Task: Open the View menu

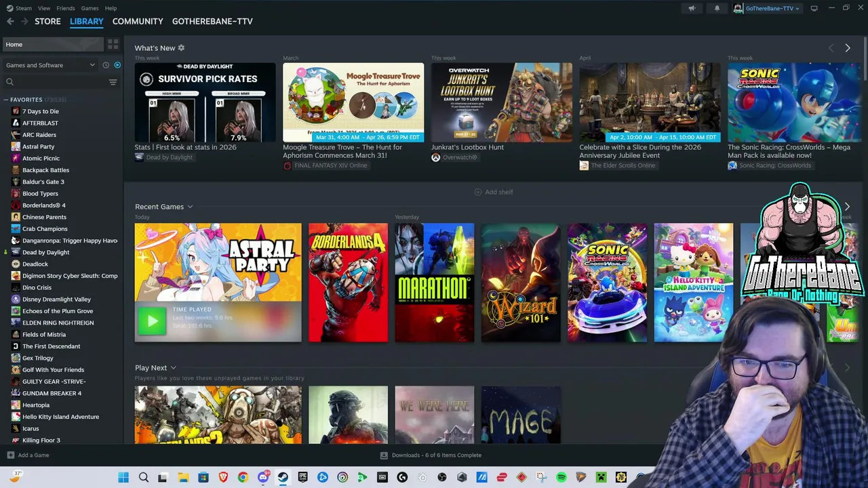Action: click(44, 8)
